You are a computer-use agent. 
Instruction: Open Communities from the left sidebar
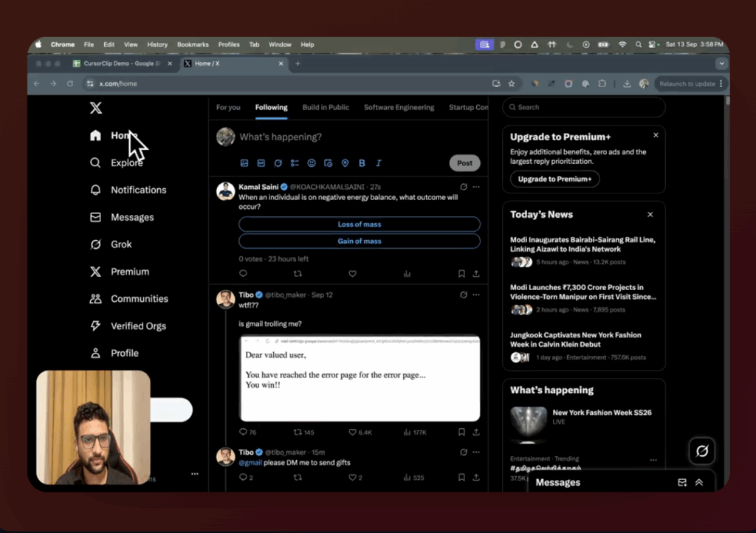(140, 298)
